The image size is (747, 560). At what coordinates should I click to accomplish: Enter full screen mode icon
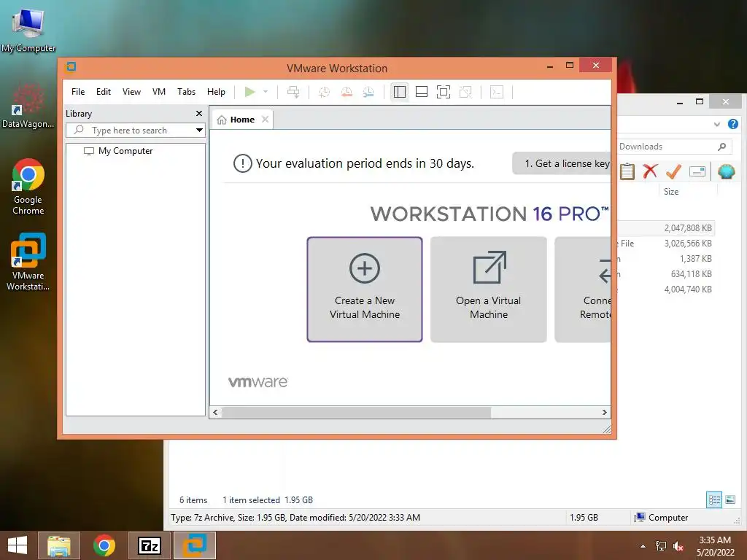[x=444, y=92]
